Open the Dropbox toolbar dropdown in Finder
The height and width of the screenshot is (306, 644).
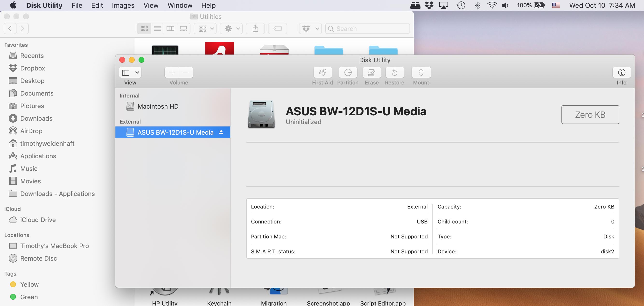click(310, 28)
